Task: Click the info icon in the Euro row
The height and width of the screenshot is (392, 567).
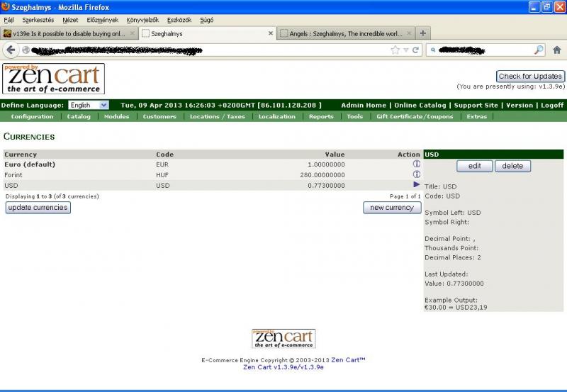Action: (x=417, y=164)
